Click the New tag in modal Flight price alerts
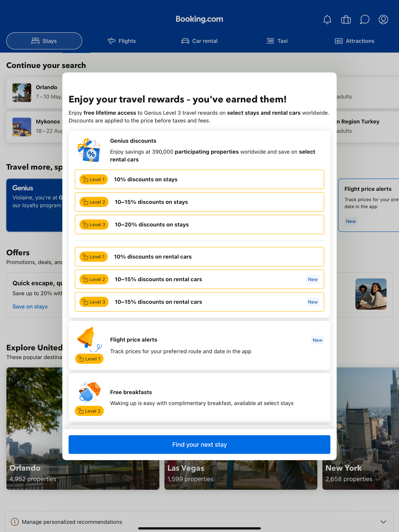Screen dimensions: 399x532 coord(317,340)
